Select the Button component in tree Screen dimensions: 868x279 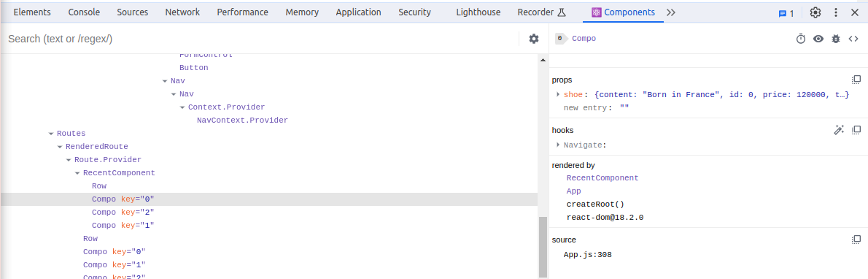tap(194, 68)
